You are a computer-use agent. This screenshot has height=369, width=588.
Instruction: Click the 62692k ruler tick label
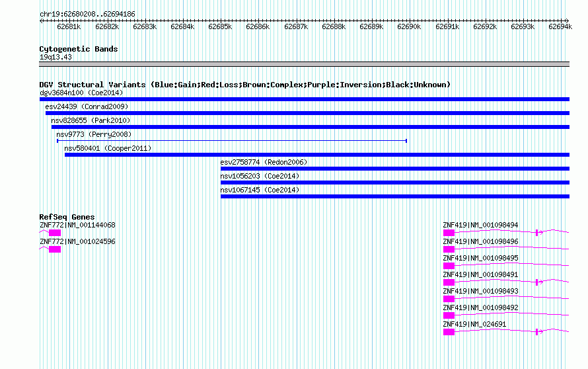click(x=485, y=26)
